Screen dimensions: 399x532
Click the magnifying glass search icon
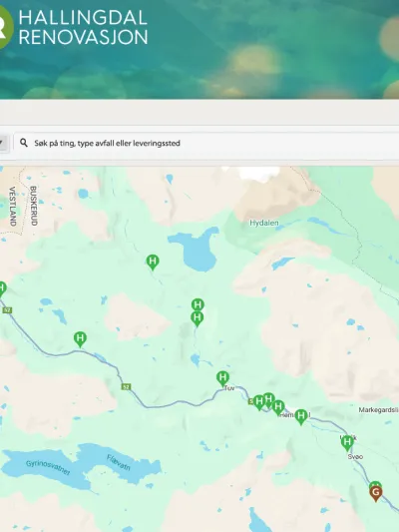coord(23,143)
